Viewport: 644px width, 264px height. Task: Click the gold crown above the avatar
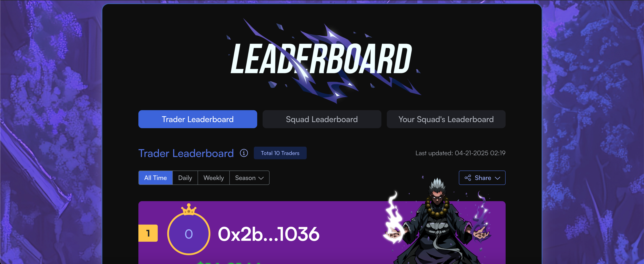[x=189, y=209]
